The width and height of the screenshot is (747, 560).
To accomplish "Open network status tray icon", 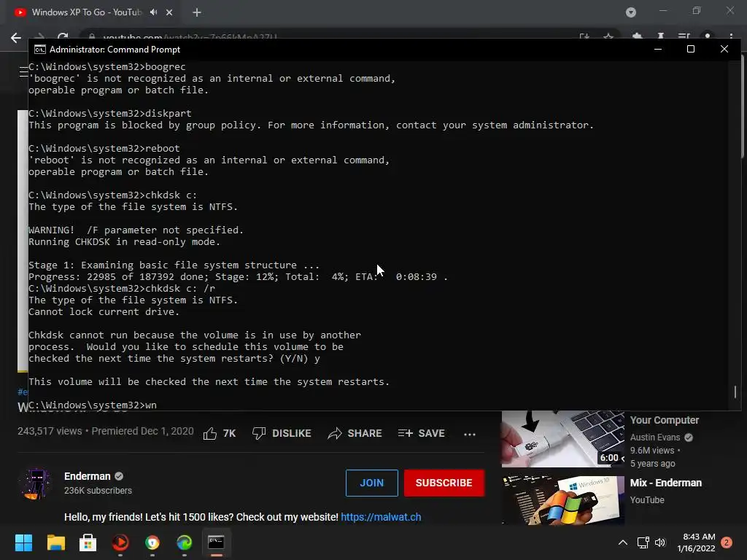I will tap(643, 542).
